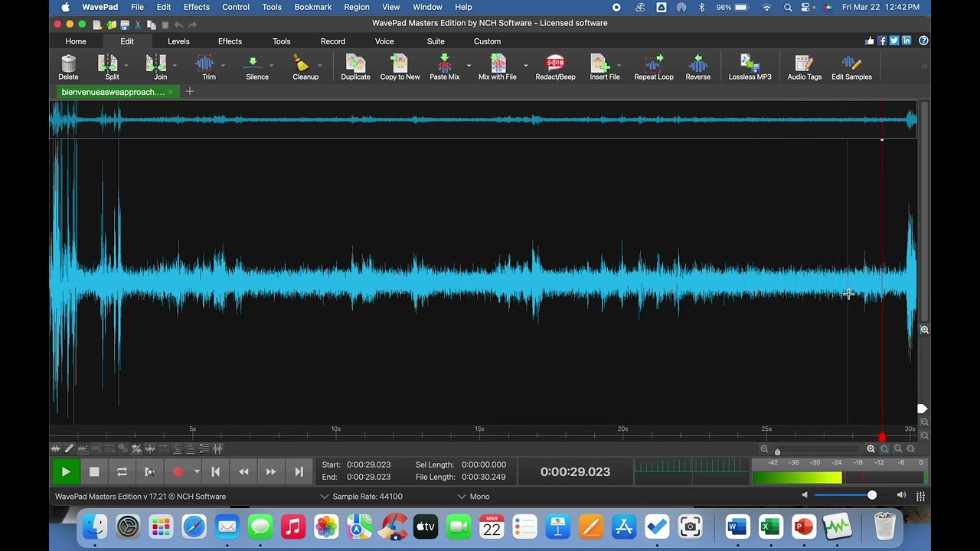Click the zoom in magnifier below waveform

pyautogui.click(x=871, y=449)
